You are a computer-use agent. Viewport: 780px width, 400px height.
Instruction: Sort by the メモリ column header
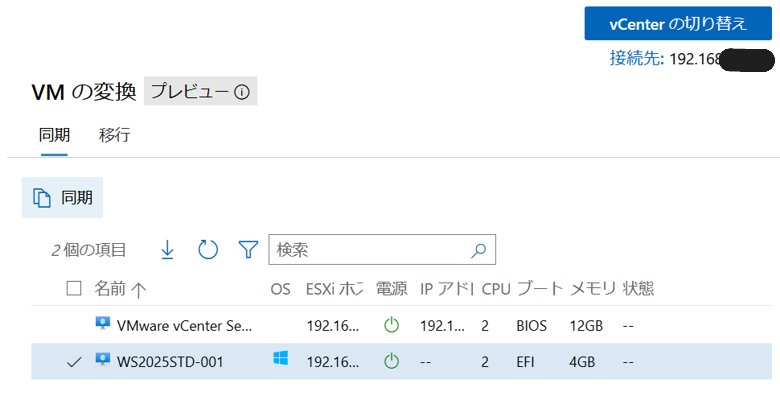[591, 288]
